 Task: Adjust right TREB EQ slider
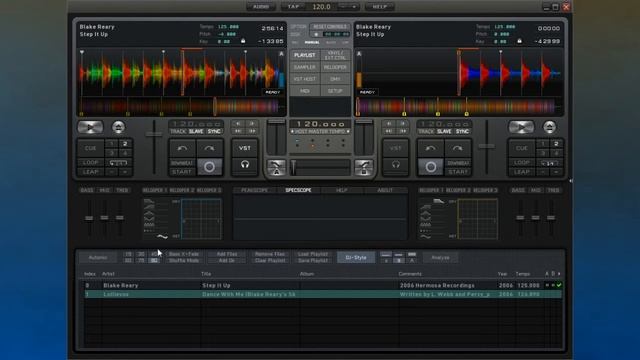(551, 218)
